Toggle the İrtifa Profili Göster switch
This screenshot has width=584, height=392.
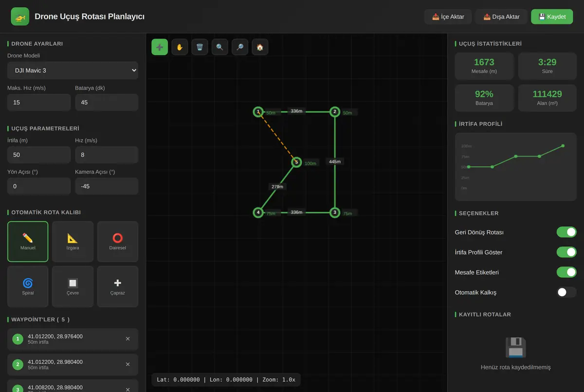pos(566,252)
